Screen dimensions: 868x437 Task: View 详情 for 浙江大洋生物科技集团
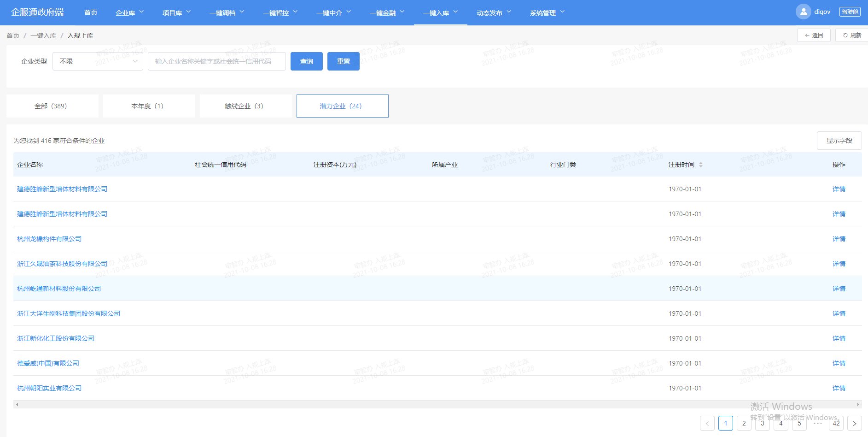tap(839, 313)
